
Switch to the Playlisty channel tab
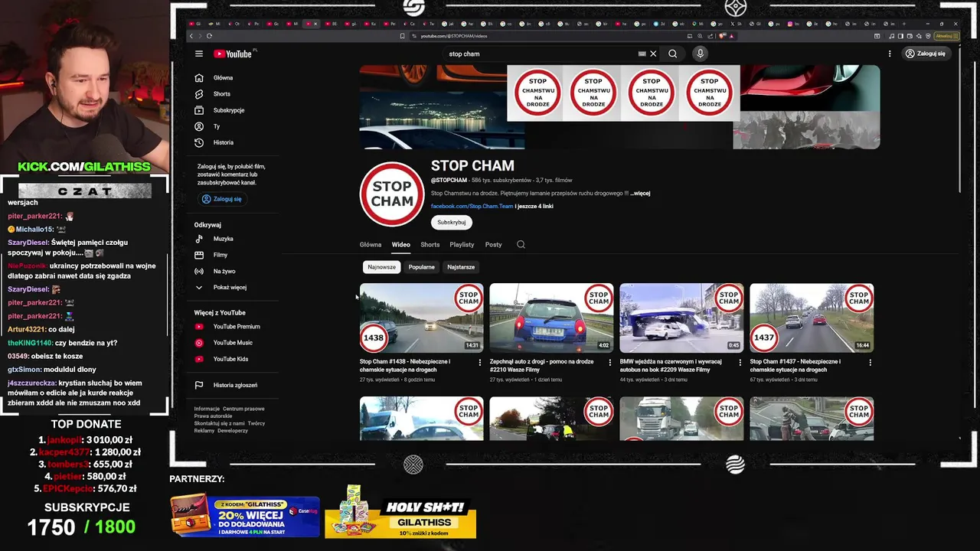(462, 245)
